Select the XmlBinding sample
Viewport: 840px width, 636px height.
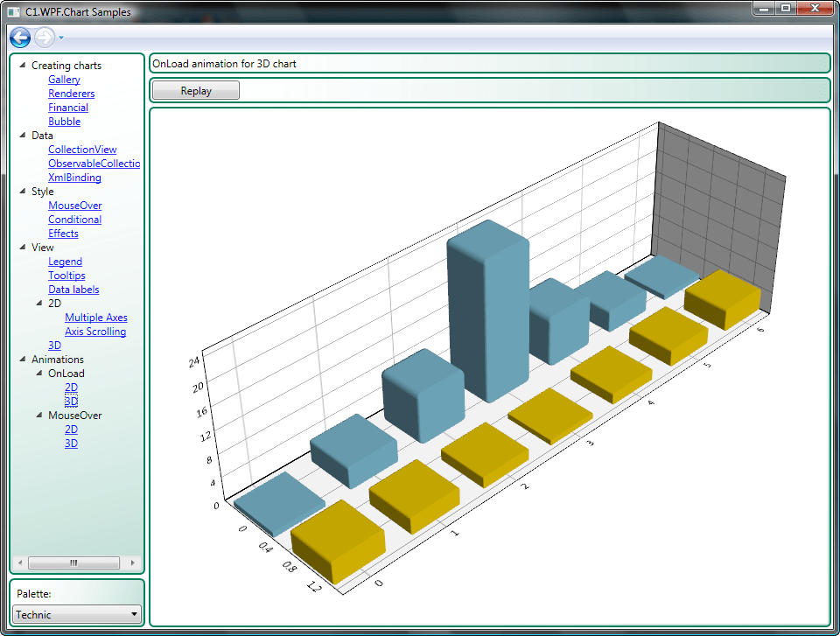[74, 177]
